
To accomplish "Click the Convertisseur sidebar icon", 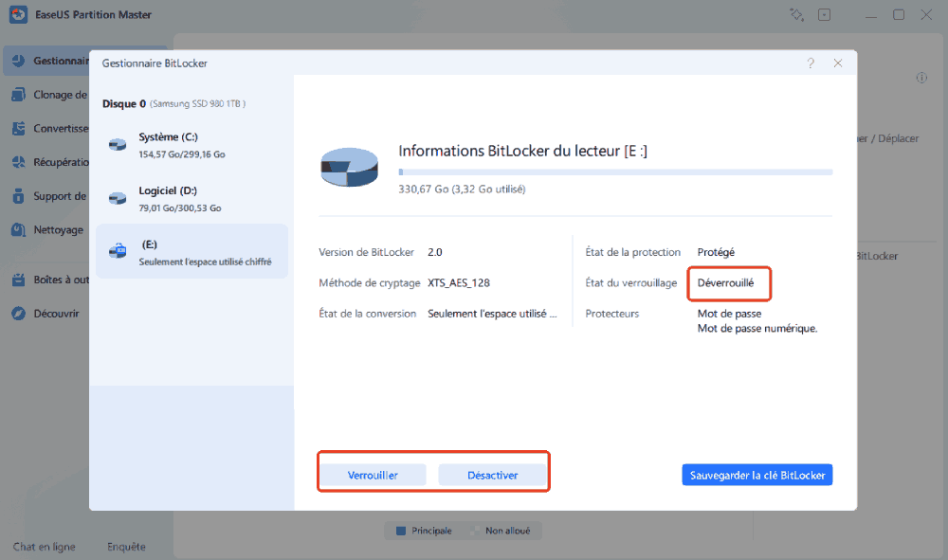I will click(x=19, y=128).
